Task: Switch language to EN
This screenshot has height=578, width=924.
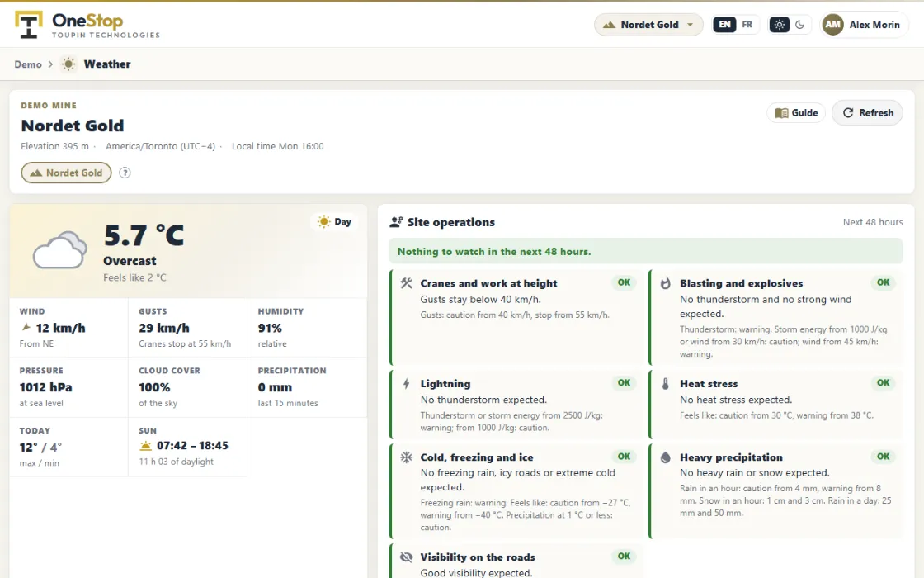Action: [x=724, y=25]
